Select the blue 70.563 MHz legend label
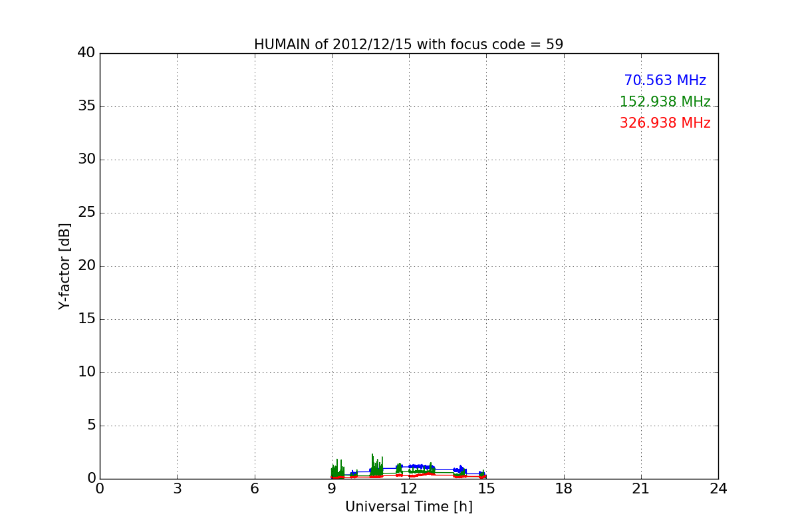This screenshot has width=798, height=532. tap(665, 80)
